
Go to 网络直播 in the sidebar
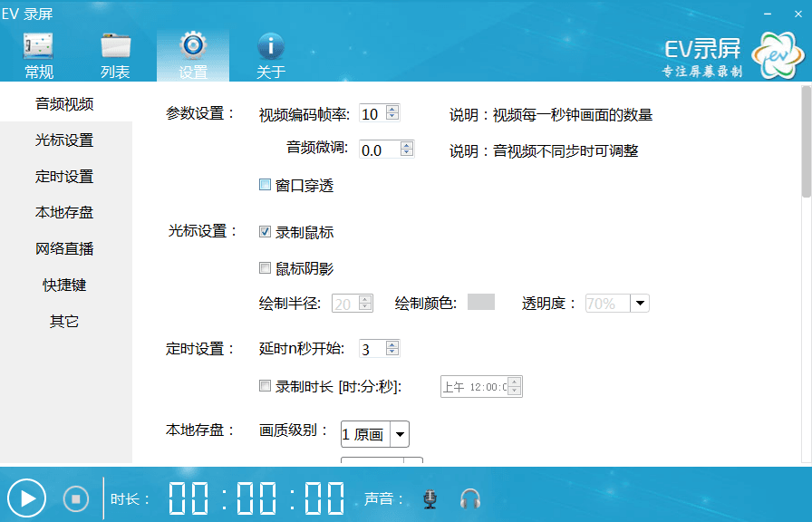(x=64, y=249)
